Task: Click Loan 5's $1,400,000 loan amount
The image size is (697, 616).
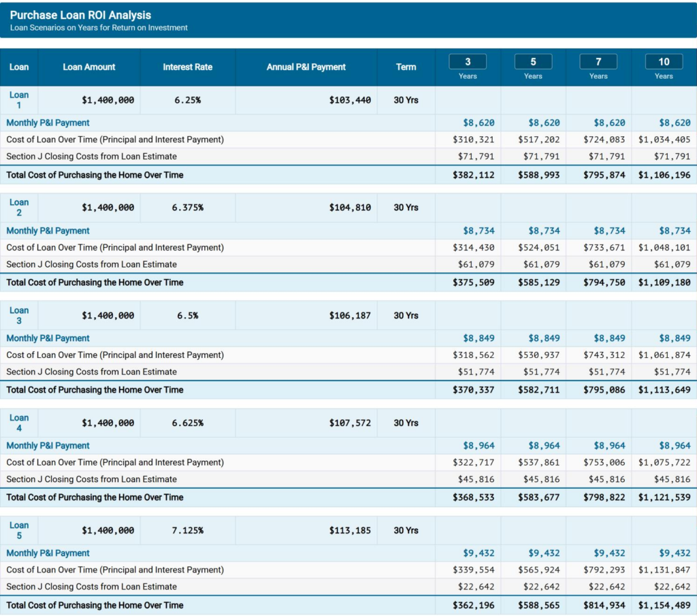Action: coord(108,531)
